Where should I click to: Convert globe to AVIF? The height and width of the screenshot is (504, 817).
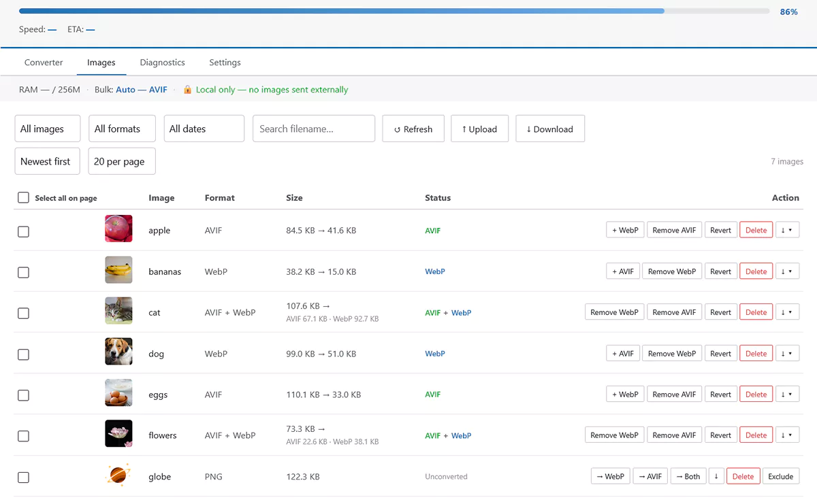[650, 476]
